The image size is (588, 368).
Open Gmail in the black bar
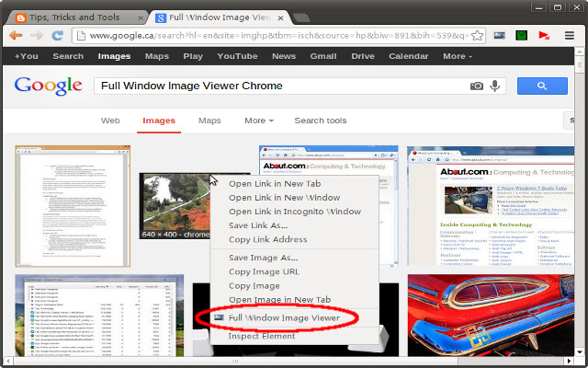click(323, 56)
